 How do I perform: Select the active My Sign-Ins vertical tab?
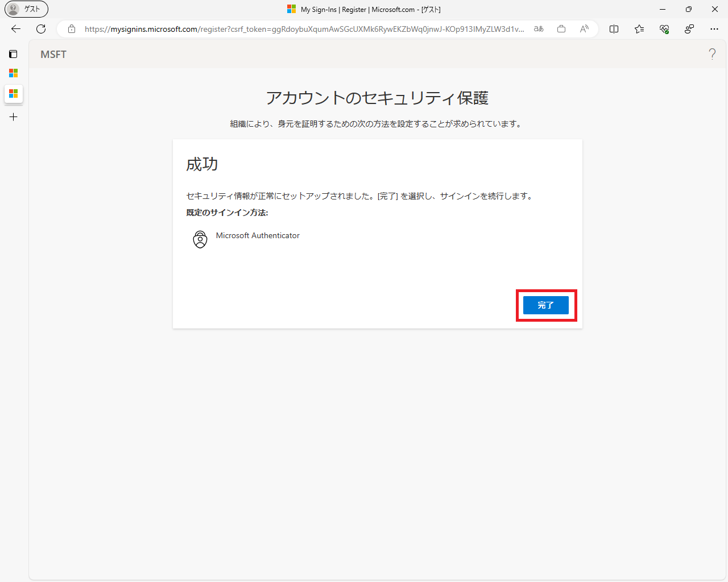14,93
